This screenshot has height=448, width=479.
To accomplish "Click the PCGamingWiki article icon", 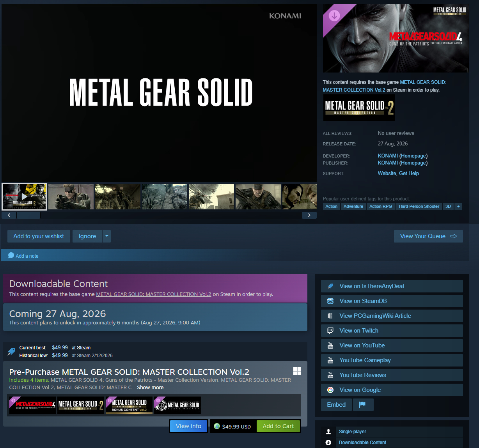I will (x=330, y=316).
